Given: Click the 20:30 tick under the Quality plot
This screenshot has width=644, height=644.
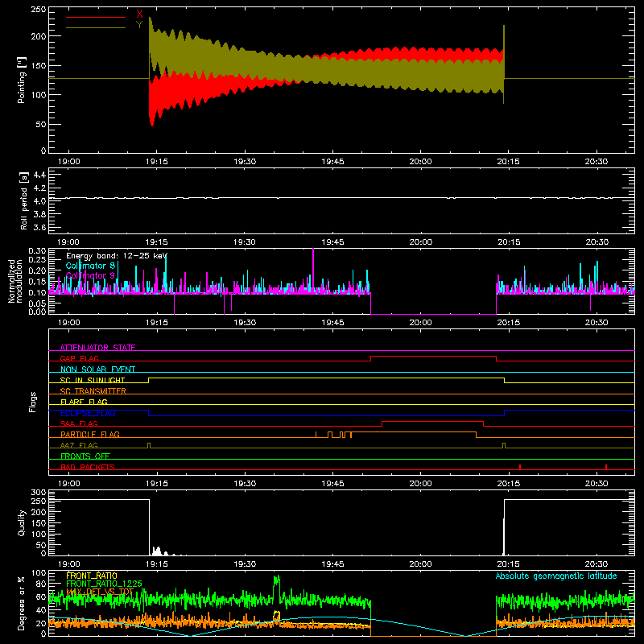Looking at the screenshot, I should [596, 564].
